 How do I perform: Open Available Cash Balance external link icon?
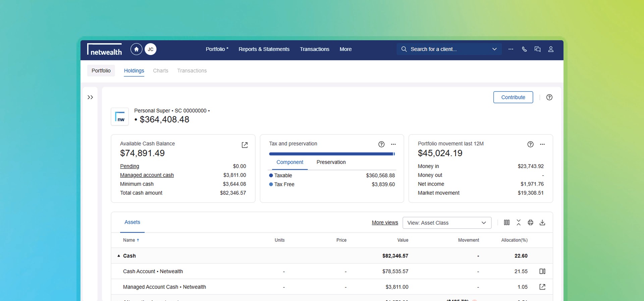[245, 145]
